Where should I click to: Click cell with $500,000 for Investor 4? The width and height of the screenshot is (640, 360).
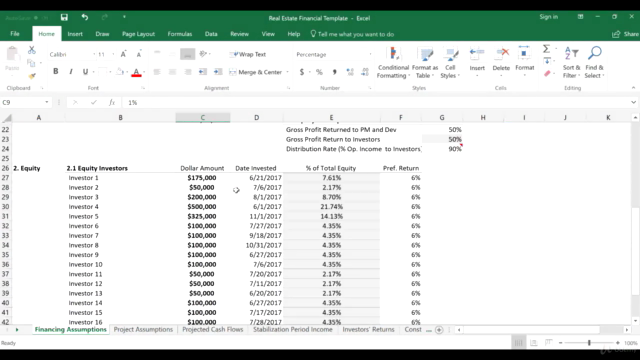202,207
